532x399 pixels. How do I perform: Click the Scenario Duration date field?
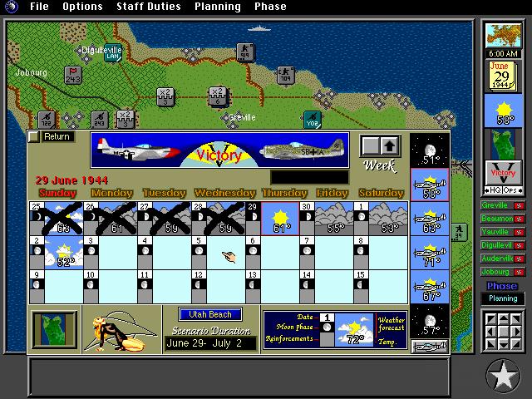click(x=210, y=343)
